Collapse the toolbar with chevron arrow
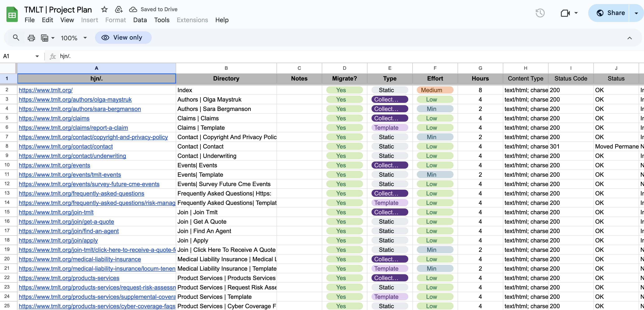Viewport: 644px width, 310px height. point(629,38)
